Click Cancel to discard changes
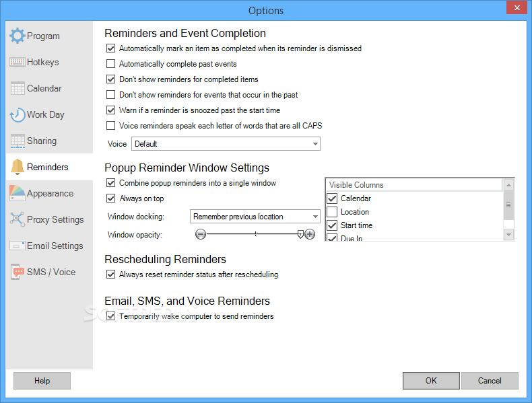 tap(490, 381)
